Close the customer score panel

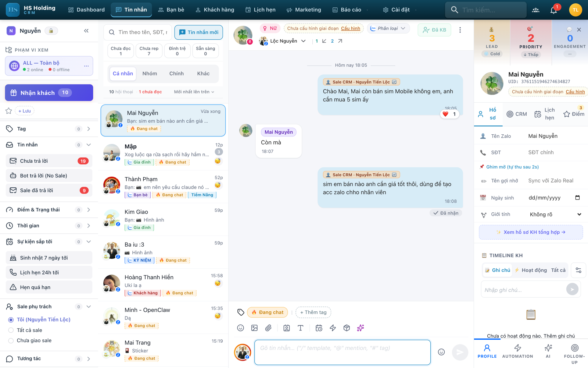click(579, 29)
